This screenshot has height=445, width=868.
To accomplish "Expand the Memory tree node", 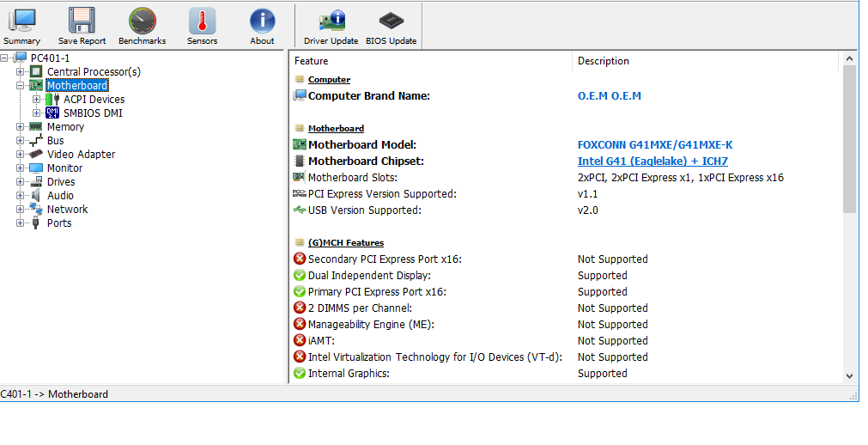I will click(21, 127).
